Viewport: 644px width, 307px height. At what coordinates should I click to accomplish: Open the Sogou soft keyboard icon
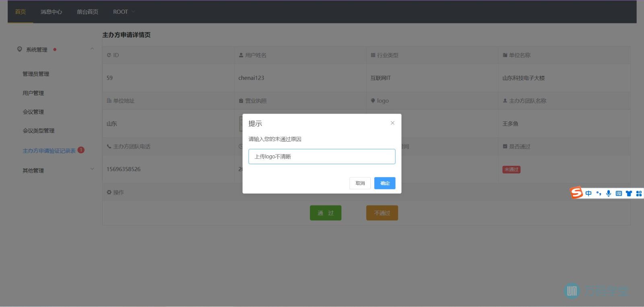[619, 194]
